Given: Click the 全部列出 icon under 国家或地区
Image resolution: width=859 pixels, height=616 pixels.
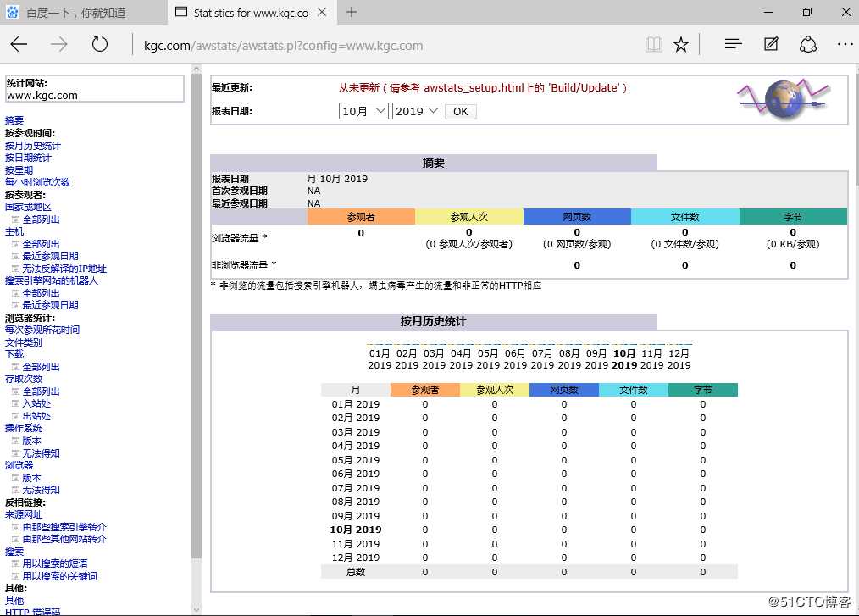Looking at the screenshot, I should (x=16, y=219).
